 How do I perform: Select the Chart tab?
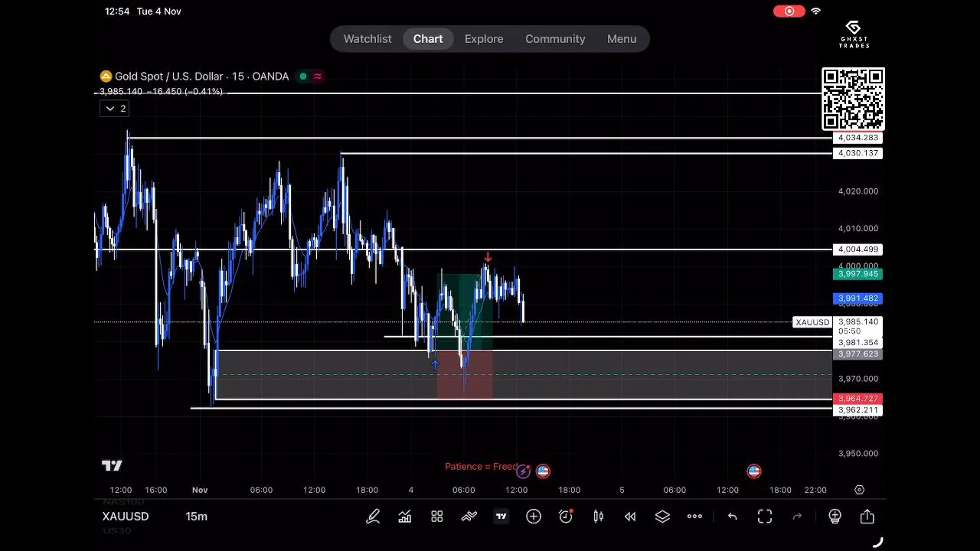tap(428, 39)
